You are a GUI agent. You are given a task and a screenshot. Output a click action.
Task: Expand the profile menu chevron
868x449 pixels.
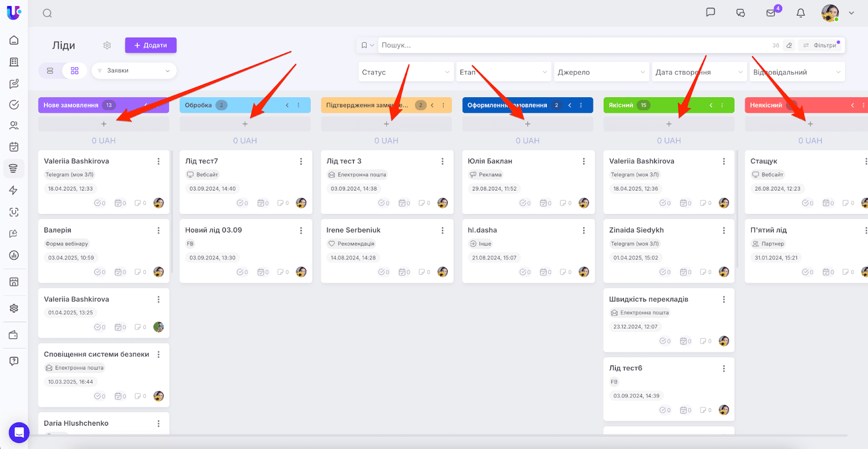coord(851,13)
